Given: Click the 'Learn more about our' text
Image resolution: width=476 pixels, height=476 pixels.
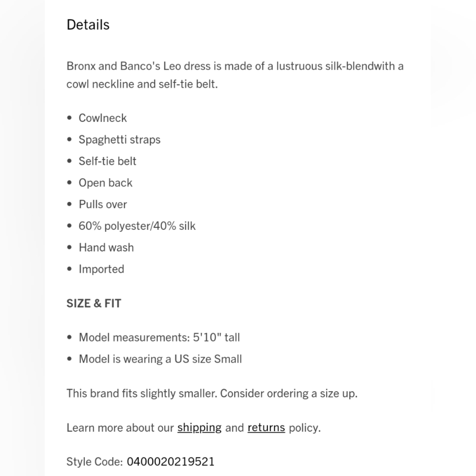Looking at the screenshot, I should (x=120, y=427).
